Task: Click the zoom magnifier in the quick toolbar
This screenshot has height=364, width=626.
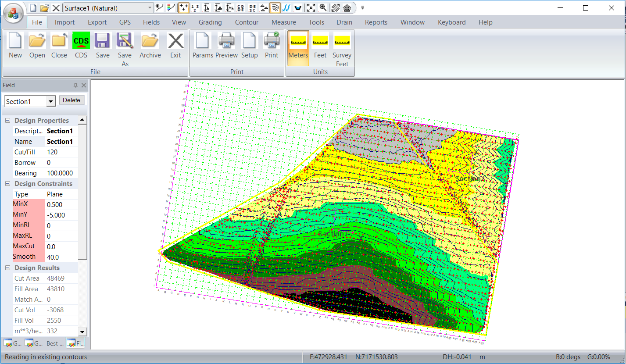Action: [323, 8]
